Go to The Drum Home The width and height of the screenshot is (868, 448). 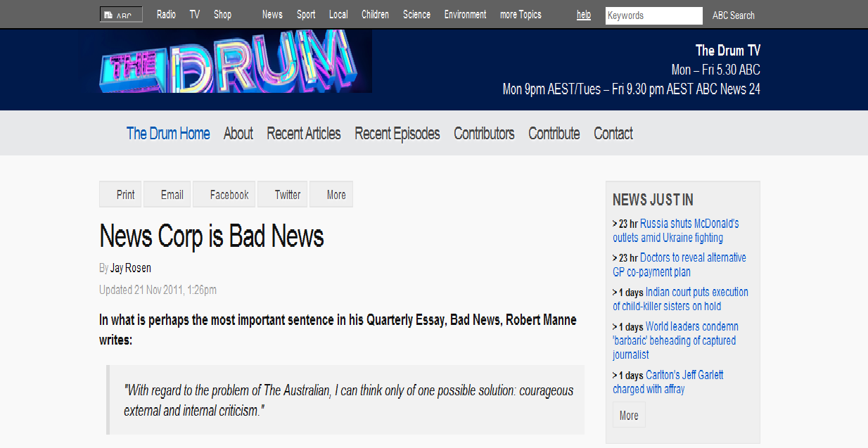tap(168, 133)
